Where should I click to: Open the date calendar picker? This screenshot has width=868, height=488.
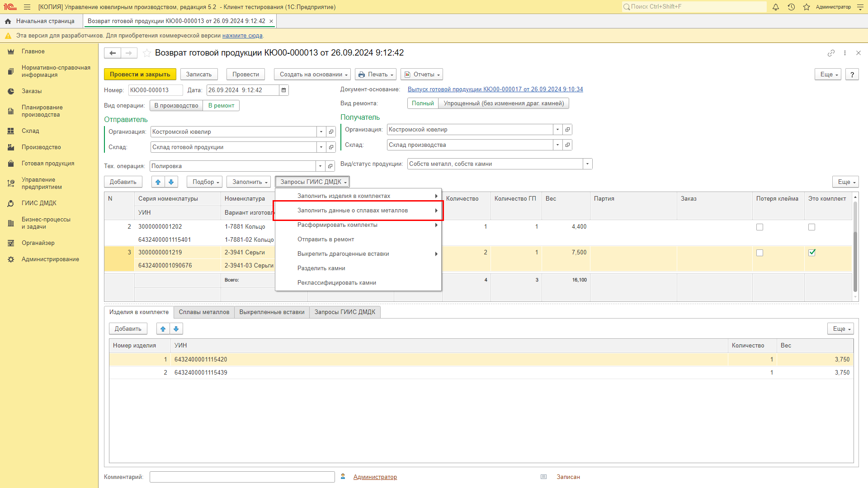(283, 90)
